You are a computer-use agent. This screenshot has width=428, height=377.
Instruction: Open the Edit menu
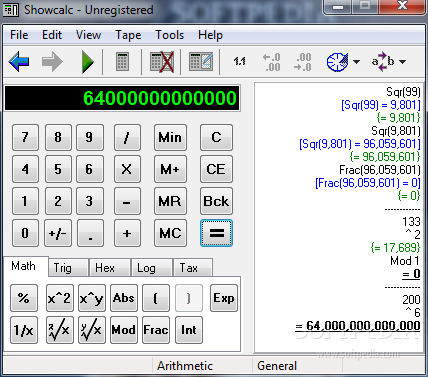pos(52,35)
